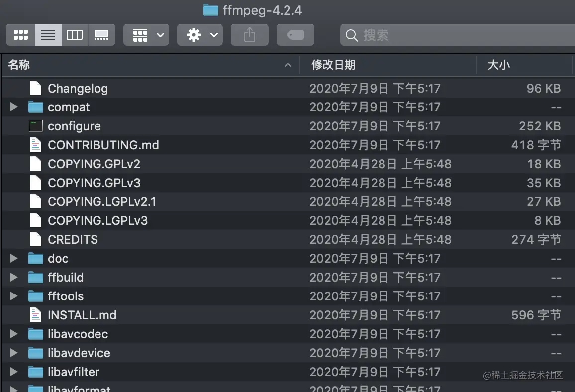Select the doc folder icon
This screenshot has width=575, height=392.
[36, 258]
